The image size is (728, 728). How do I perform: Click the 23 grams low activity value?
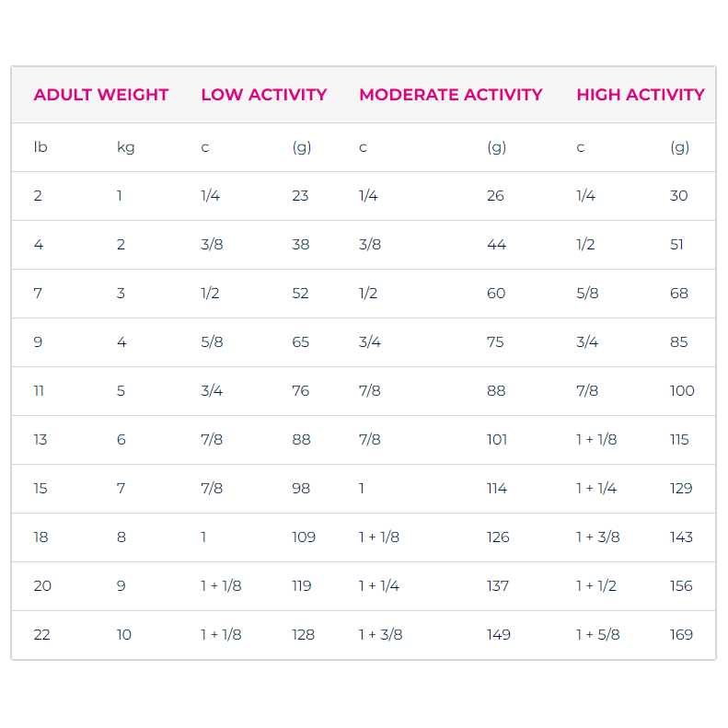(300, 195)
